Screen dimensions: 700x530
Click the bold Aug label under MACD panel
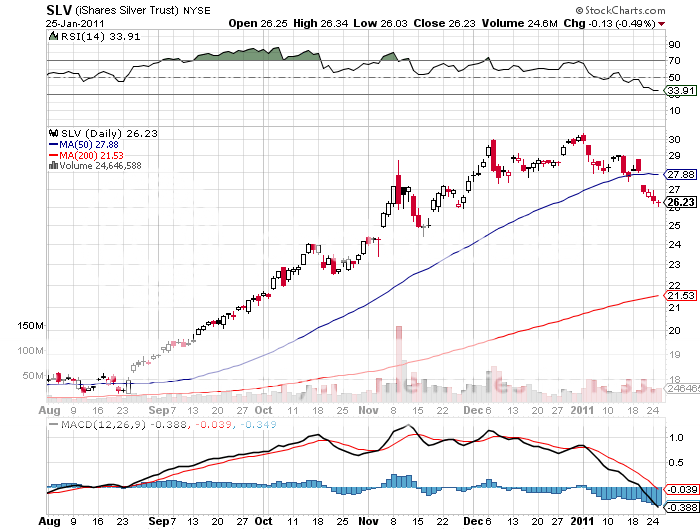point(49,521)
